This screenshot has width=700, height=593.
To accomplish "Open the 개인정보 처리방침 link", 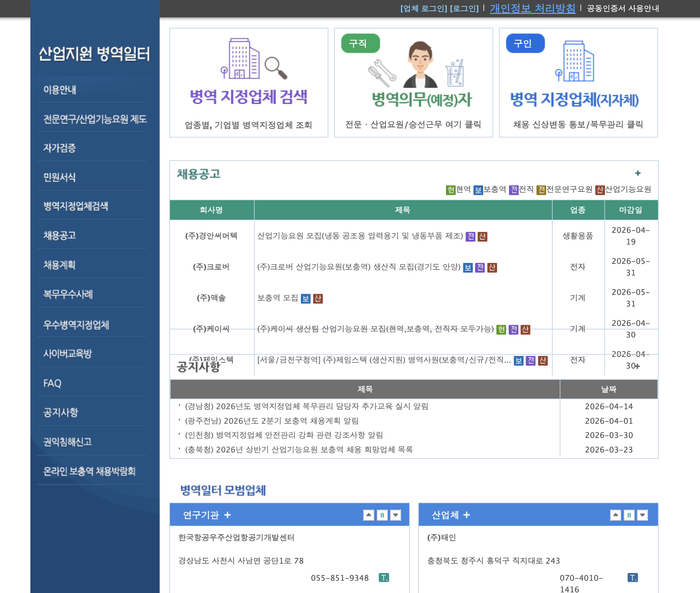I will (x=533, y=9).
